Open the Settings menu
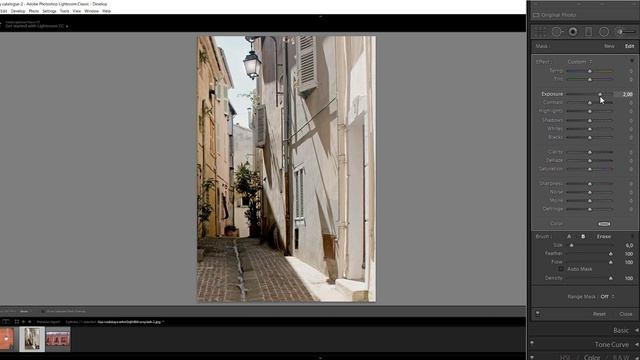This screenshot has height=360, width=640. [x=49, y=11]
